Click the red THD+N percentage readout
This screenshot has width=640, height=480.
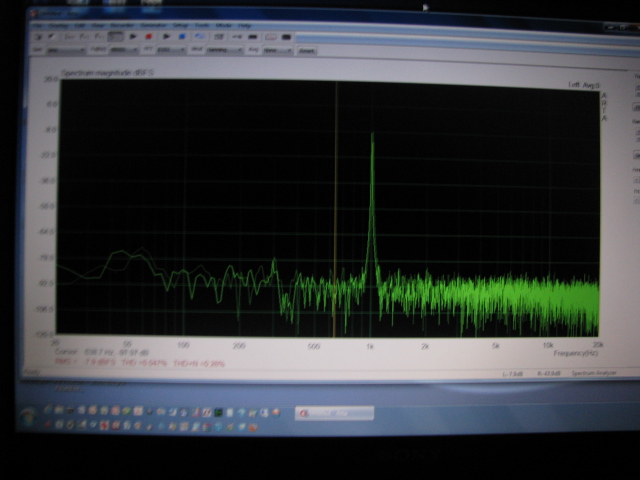coord(199,363)
